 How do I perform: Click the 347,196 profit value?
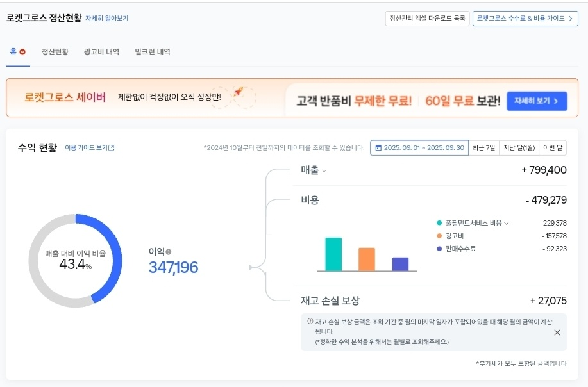(173, 267)
